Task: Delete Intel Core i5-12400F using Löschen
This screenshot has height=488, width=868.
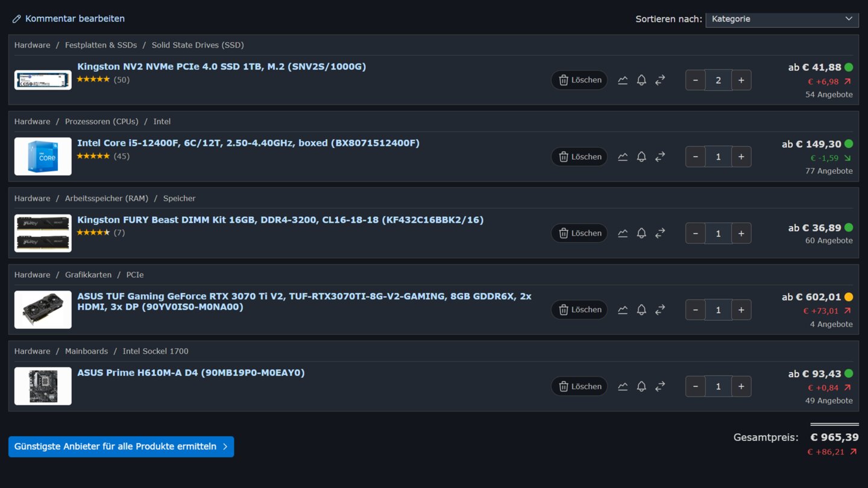Action: point(579,157)
